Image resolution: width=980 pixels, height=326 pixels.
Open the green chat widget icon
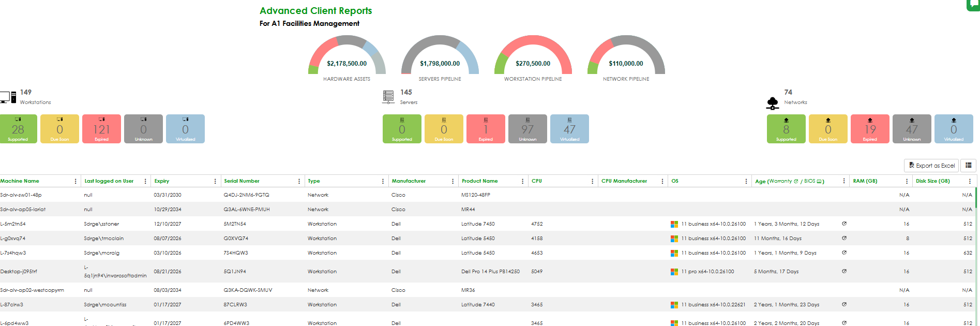(974, 4)
